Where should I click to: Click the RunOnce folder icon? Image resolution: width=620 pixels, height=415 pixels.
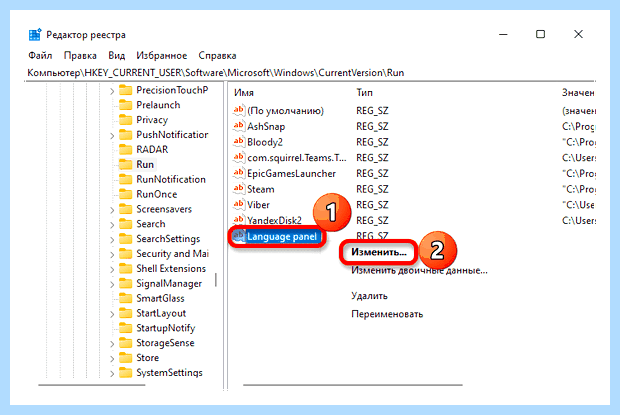(x=125, y=194)
